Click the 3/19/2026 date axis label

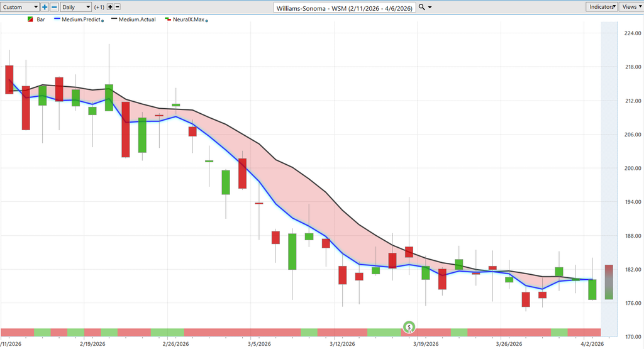(426, 344)
